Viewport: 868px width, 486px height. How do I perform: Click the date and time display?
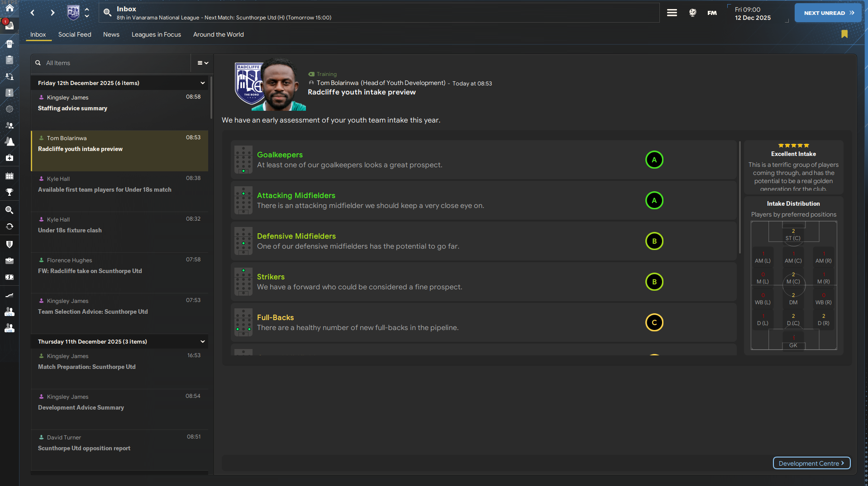pyautogui.click(x=753, y=14)
